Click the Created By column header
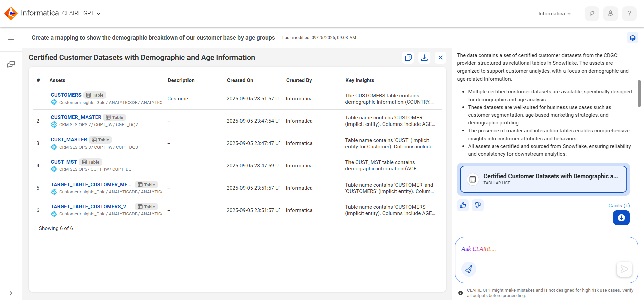The image size is (644, 300). [x=299, y=80]
